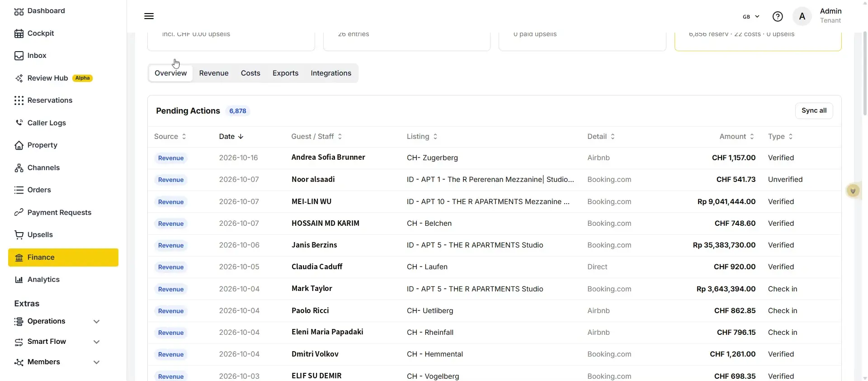Viewport: 868px width, 381px height.
Task: Go to Payment Requests page
Action: (x=59, y=213)
